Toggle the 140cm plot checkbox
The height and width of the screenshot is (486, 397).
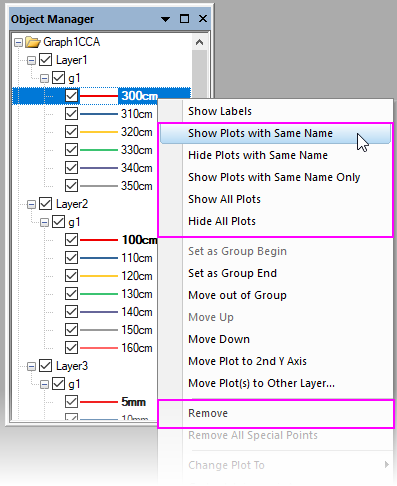[71, 312]
